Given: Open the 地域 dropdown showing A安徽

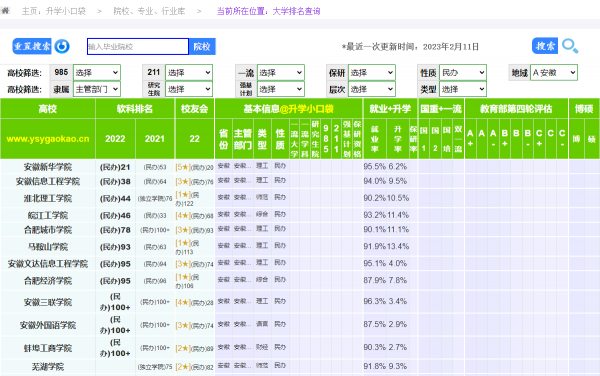Looking at the screenshot, I should coord(554,72).
